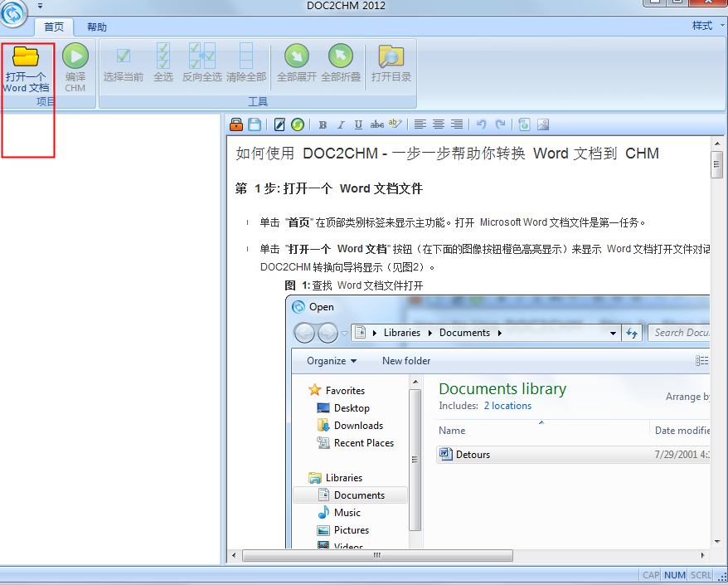This screenshot has height=585, width=728.
Task: Click 'Desktop' in the embedded Favorites list
Action: tap(352, 408)
